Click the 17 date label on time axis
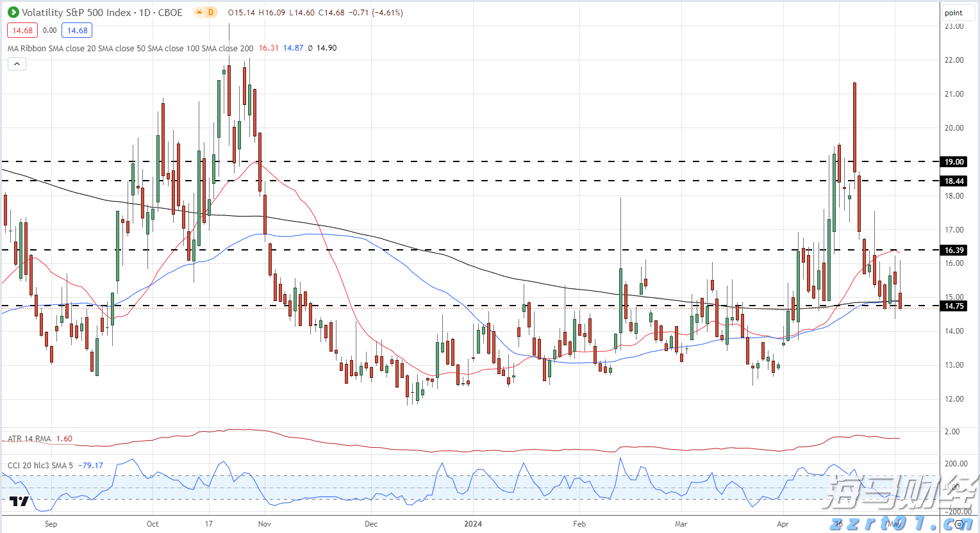 point(209,523)
